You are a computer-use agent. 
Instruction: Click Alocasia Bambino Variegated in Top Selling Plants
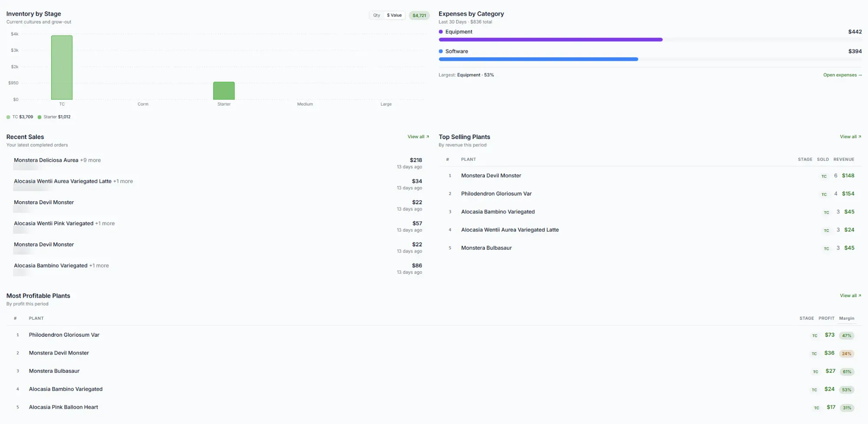click(498, 212)
